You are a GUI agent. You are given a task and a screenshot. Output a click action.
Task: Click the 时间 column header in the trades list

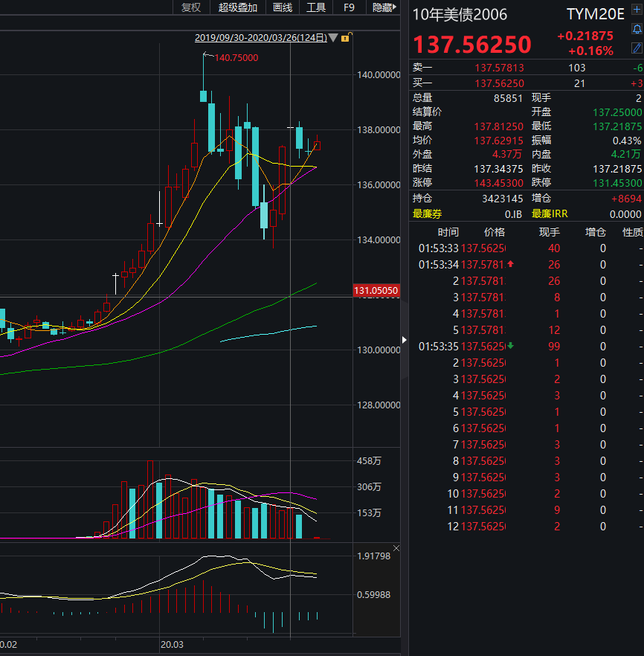pos(448,232)
